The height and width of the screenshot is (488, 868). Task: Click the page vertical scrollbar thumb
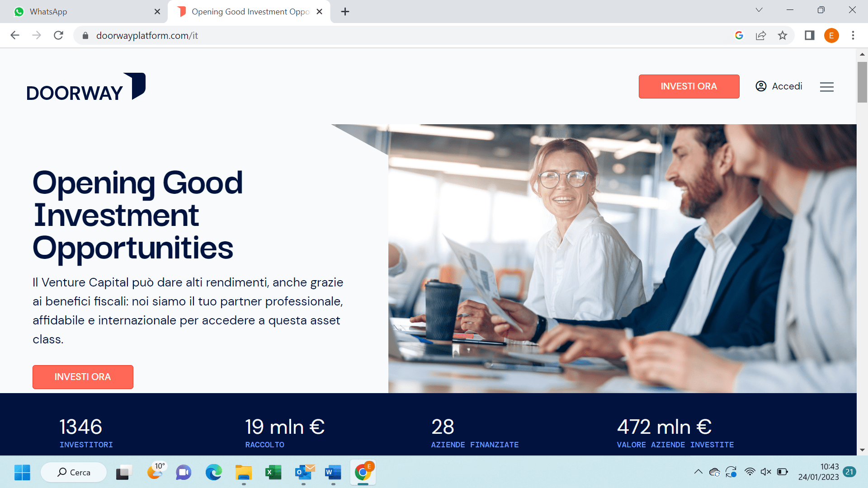862,82
